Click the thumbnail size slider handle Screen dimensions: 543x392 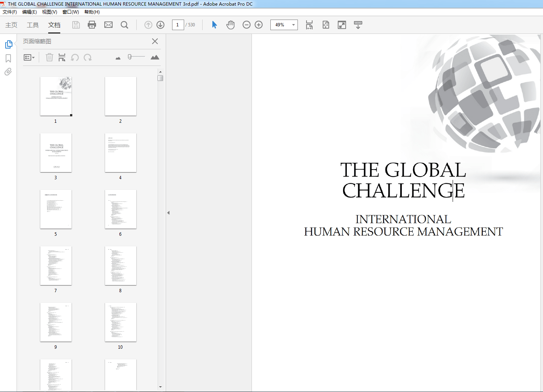pyautogui.click(x=130, y=57)
